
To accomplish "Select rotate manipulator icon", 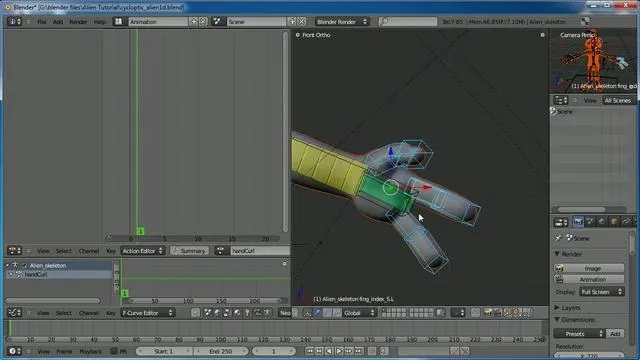I will (327, 313).
